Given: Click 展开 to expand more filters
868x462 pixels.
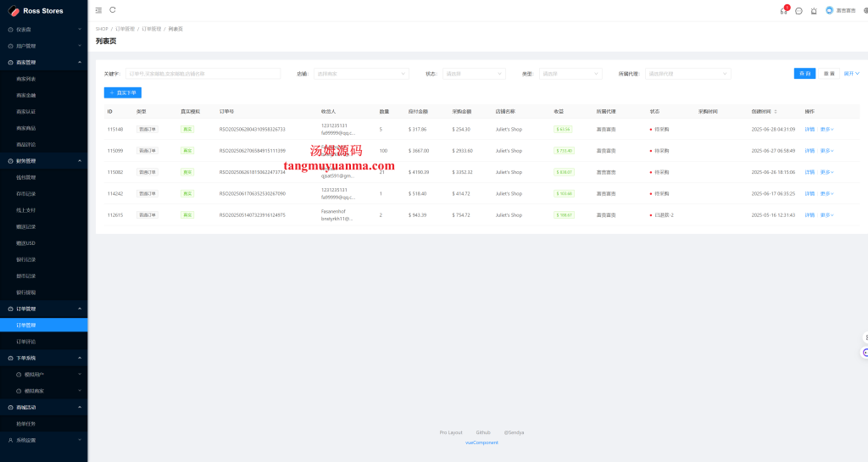Looking at the screenshot, I should (x=851, y=74).
